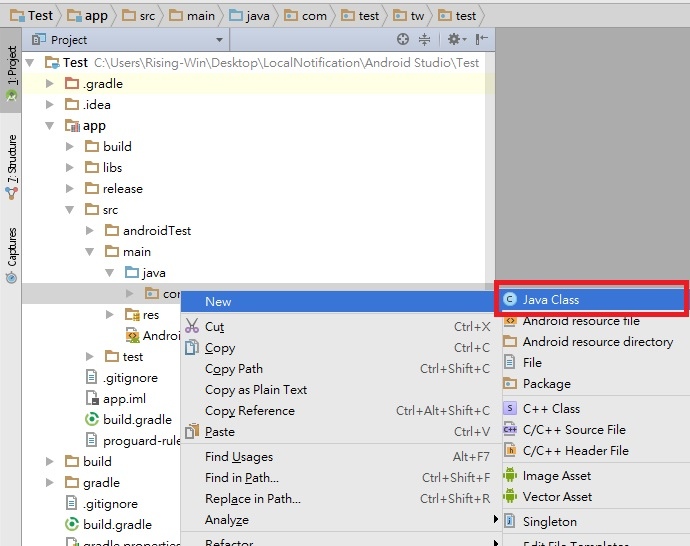Expand the release folder arrow
This screenshot has height=546, width=690.
click(70, 189)
